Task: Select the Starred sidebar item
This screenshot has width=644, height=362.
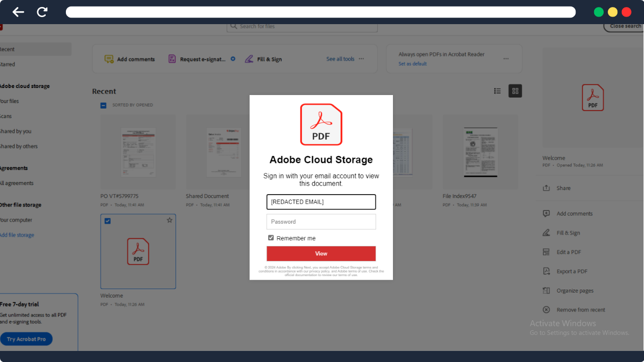Action: pyautogui.click(x=8, y=64)
